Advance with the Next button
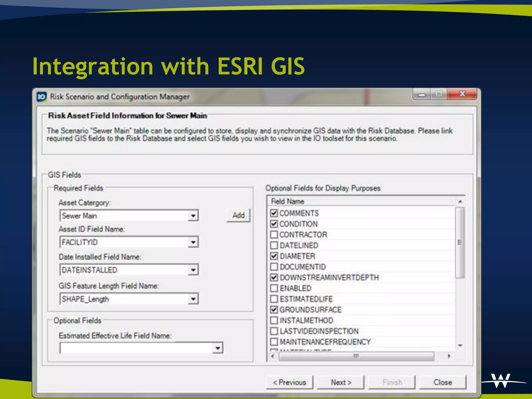This screenshot has width=532, height=399. click(341, 382)
